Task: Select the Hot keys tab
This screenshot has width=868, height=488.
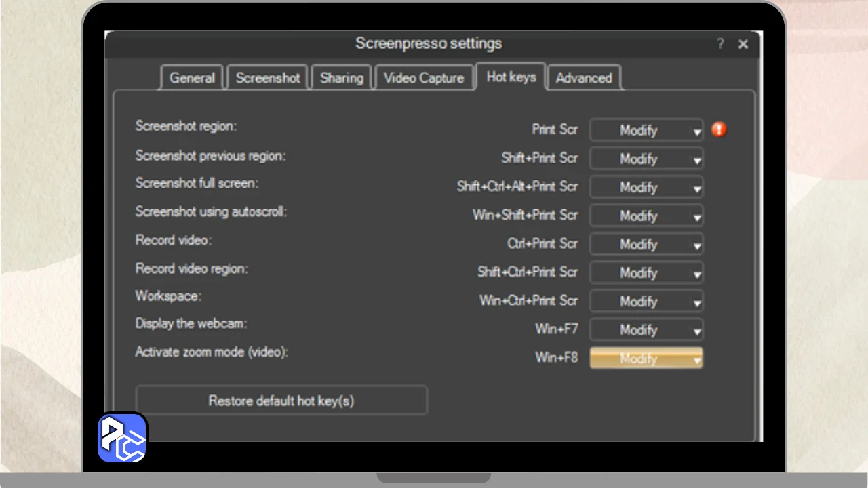Action: click(x=511, y=77)
